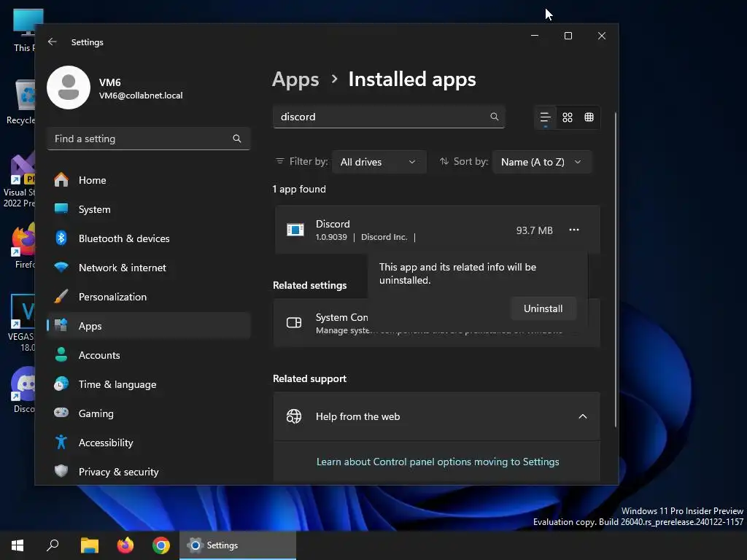This screenshot has width=747, height=560.
Task: Click the back arrow in Settings
Action: point(53,42)
